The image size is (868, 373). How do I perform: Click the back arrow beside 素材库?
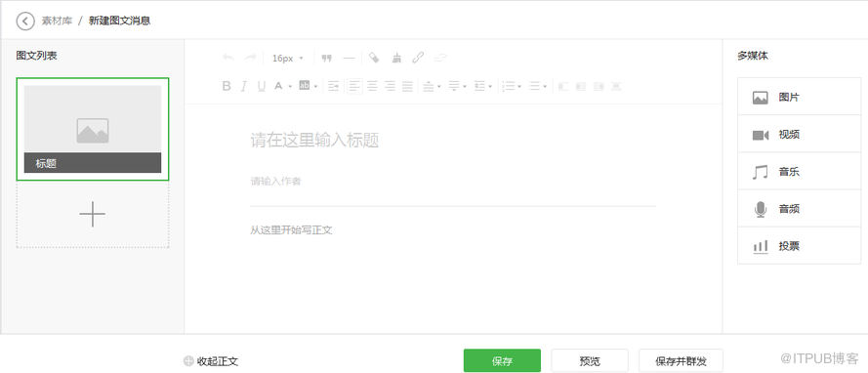point(25,21)
